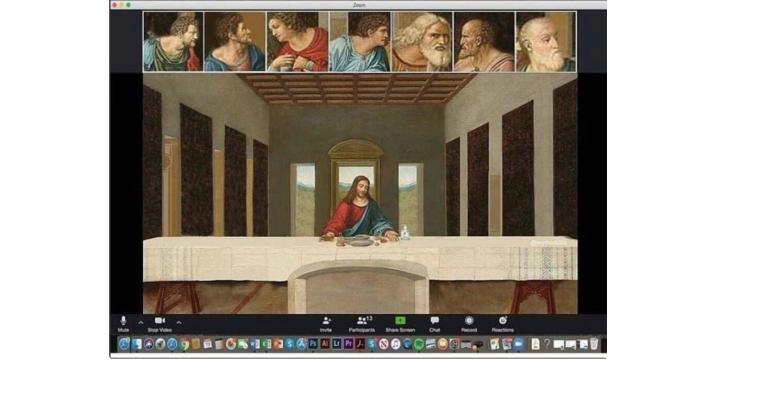
Task: Click the green Share Screen button
Action: (400, 324)
